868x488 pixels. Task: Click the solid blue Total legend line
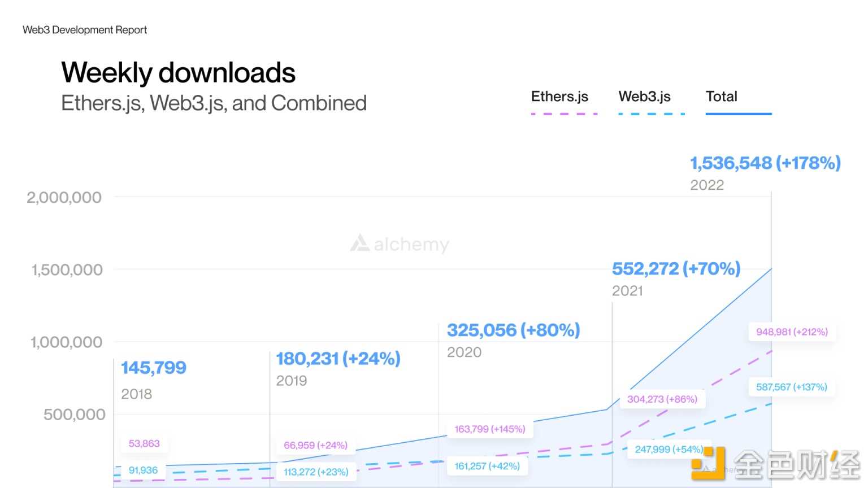pyautogui.click(x=738, y=114)
